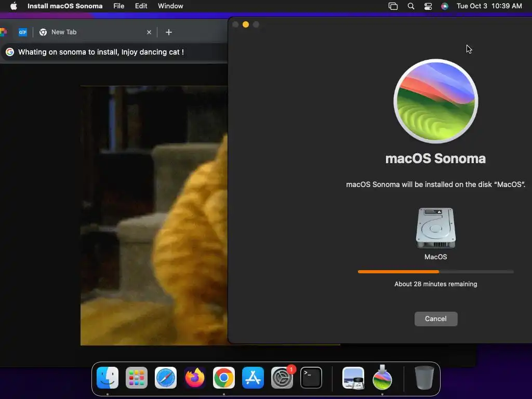Select the GIF tab favicon in Chrome
Screen dimensions: 532x399
pos(22,32)
